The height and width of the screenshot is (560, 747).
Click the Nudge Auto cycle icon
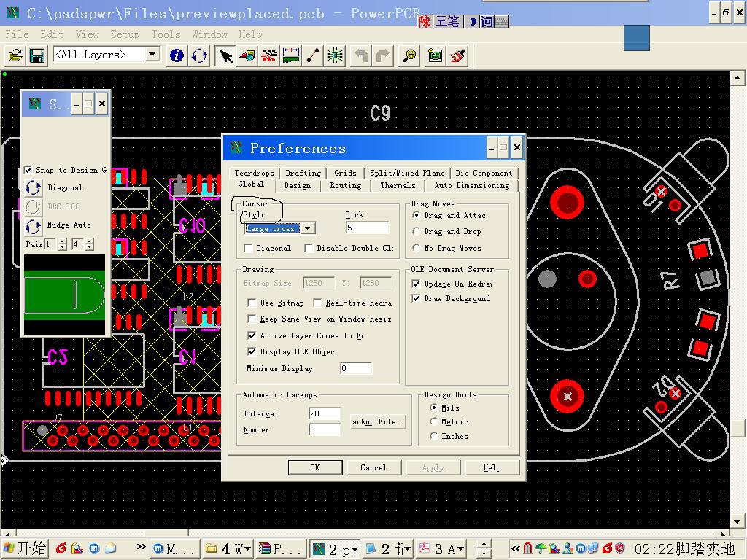tap(34, 225)
